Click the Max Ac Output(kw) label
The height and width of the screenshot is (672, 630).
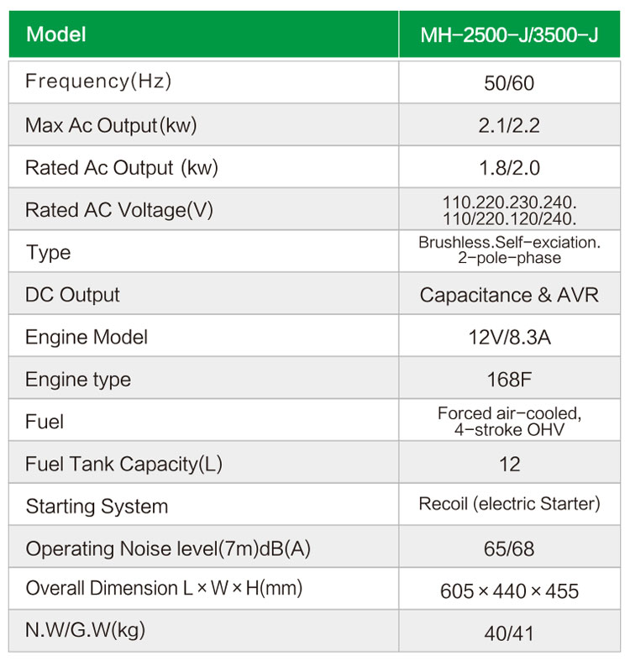pos(111,125)
